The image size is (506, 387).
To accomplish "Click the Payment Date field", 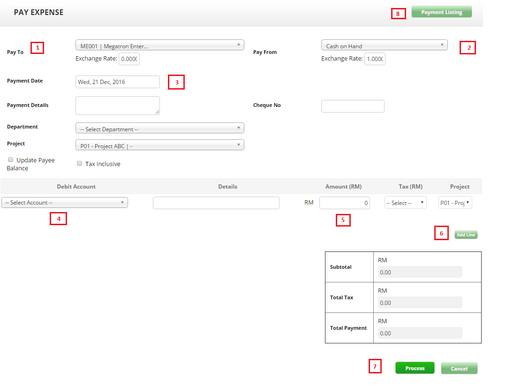I will [117, 82].
